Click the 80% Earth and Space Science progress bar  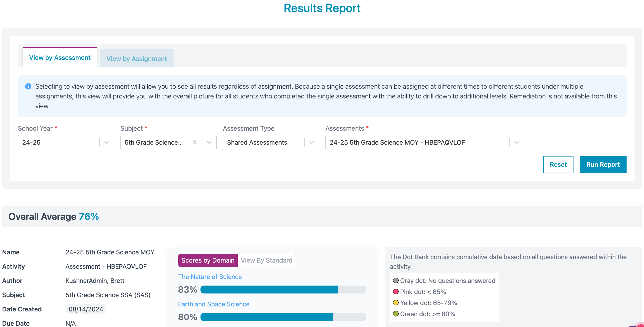point(283,317)
